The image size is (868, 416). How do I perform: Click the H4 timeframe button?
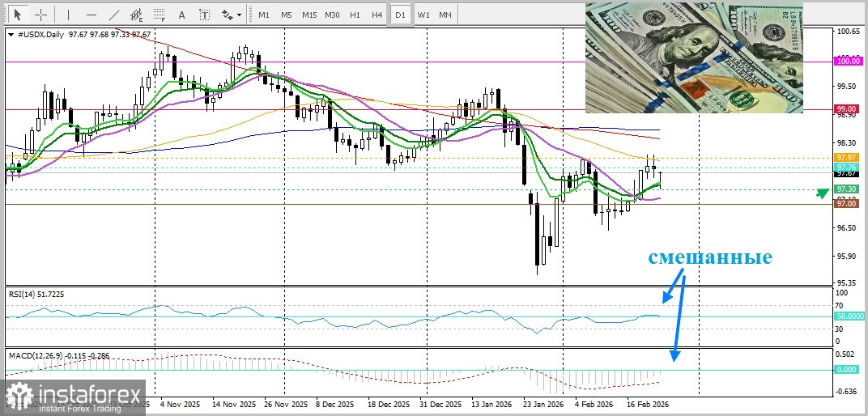(377, 15)
